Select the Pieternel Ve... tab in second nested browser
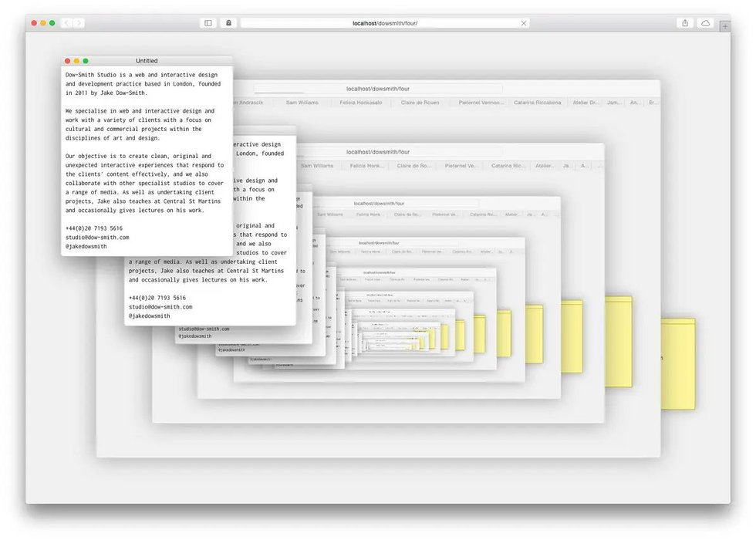This screenshot has height=540, width=756. tap(460, 165)
